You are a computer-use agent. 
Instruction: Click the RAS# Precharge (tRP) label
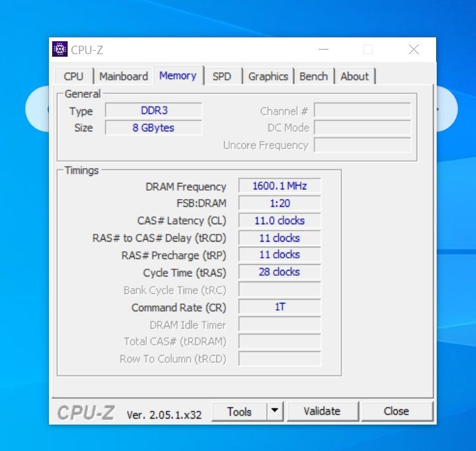coord(174,256)
